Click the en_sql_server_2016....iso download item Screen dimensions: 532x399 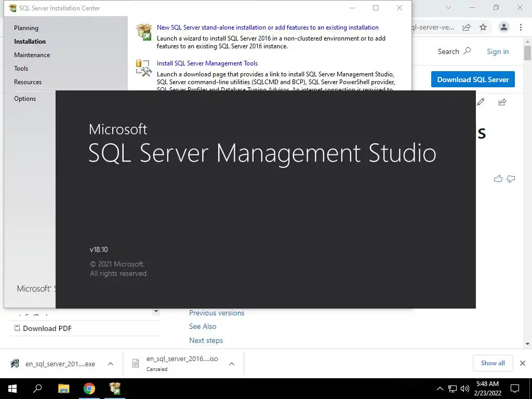coord(182,358)
